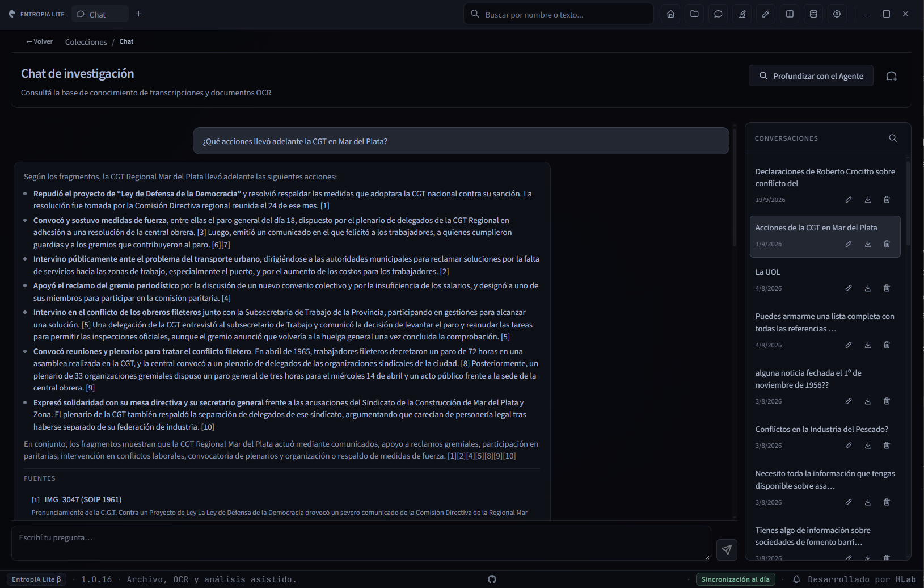
Task: Open citation [10] in the solidaridad bullet
Action: pyautogui.click(x=208, y=427)
